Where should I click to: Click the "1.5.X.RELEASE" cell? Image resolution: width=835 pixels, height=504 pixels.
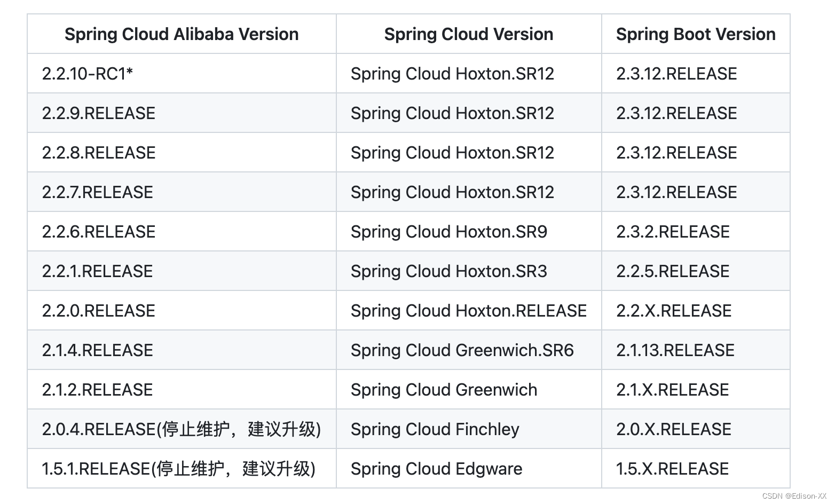coord(696,469)
